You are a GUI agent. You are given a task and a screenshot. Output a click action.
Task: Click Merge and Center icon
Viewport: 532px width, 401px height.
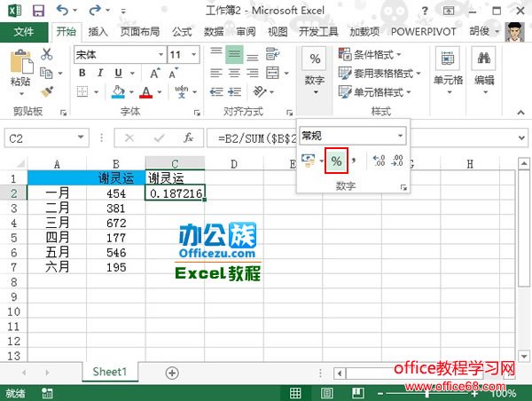(x=272, y=73)
